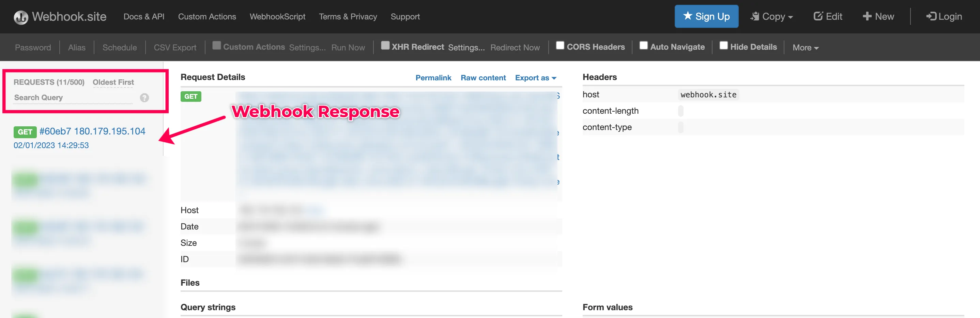980x318 pixels.
Task: Open Custom Actions Settings...
Action: [307, 47]
